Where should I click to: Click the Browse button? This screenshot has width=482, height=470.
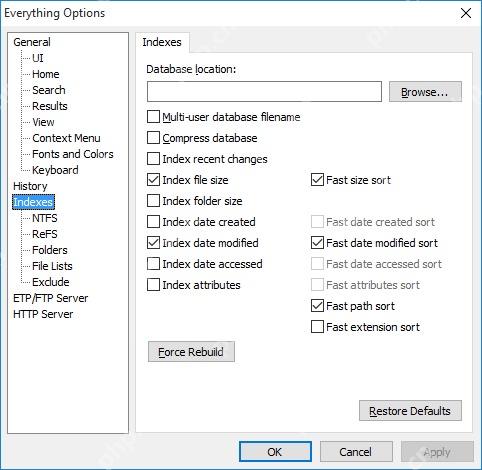tap(425, 92)
